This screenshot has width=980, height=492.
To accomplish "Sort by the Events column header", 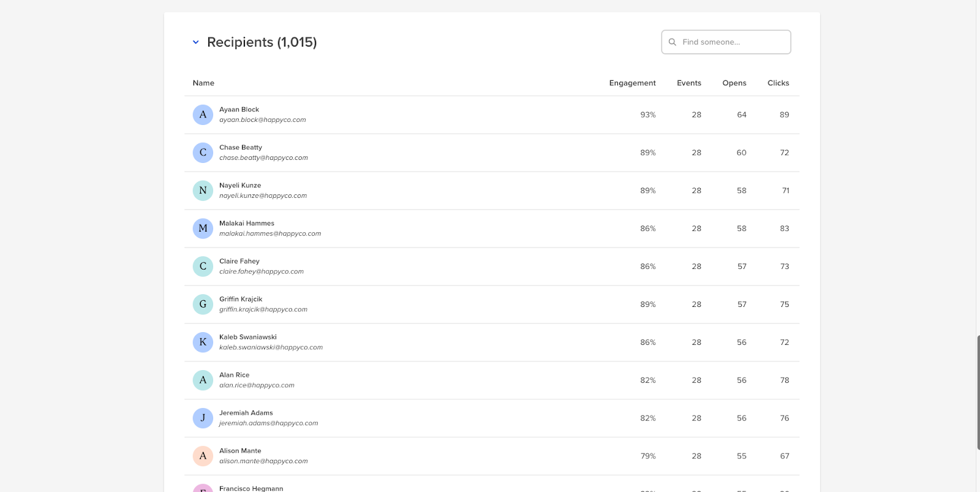I will [688, 83].
